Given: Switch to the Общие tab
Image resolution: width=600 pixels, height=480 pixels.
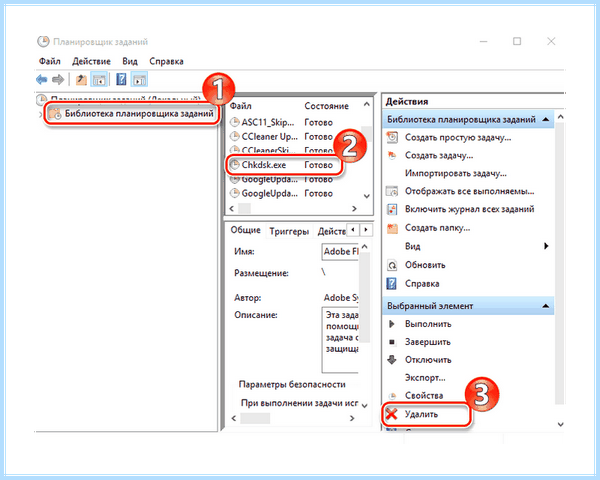Looking at the screenshot, I should (x=245, y=230).
